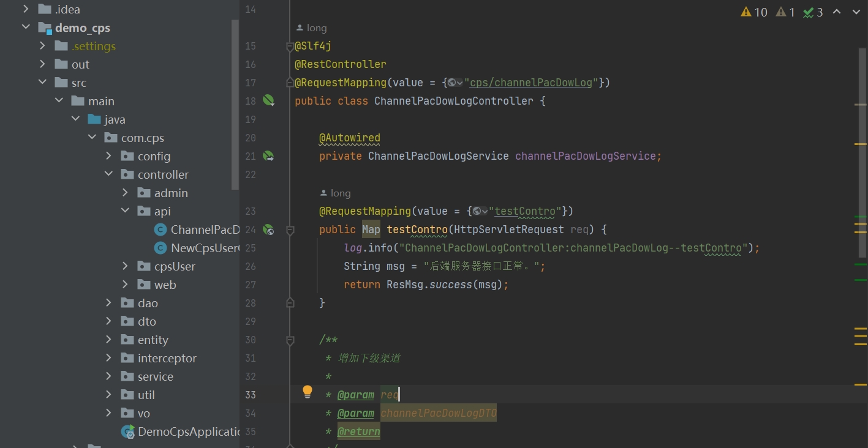868x448 pixels.
Task: Expand the .idea folder
Action: point(26,9)
